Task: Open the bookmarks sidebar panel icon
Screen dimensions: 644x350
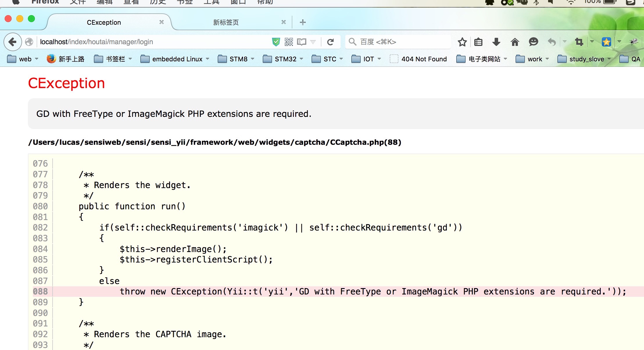Action: [478, 42]
